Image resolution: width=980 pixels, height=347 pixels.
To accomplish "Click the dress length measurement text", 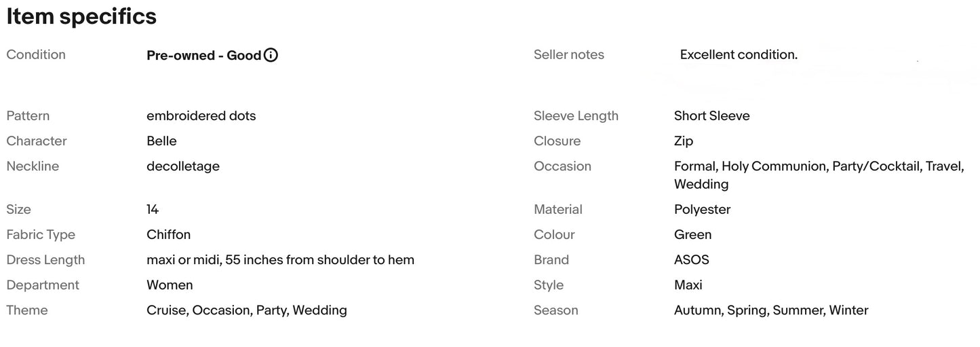I will point(280,259).
